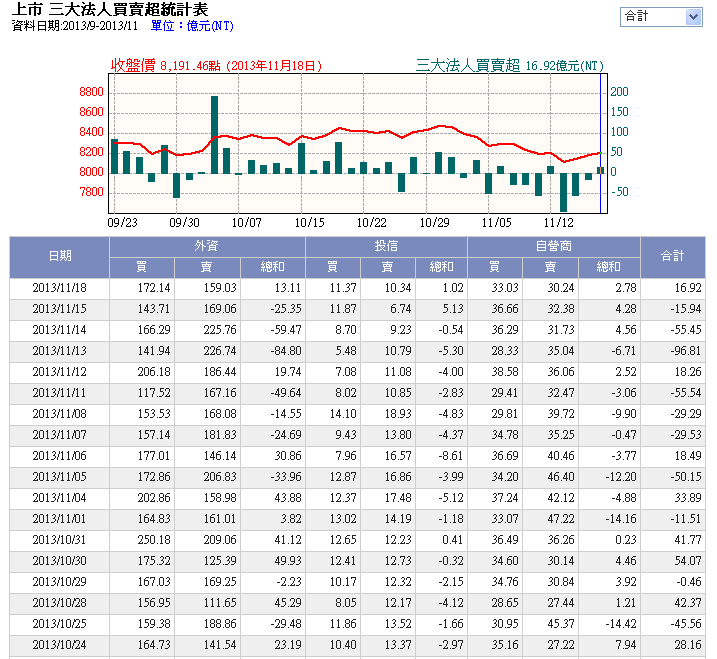Select the date cell 2013/11/08

(x=59, y=414)
